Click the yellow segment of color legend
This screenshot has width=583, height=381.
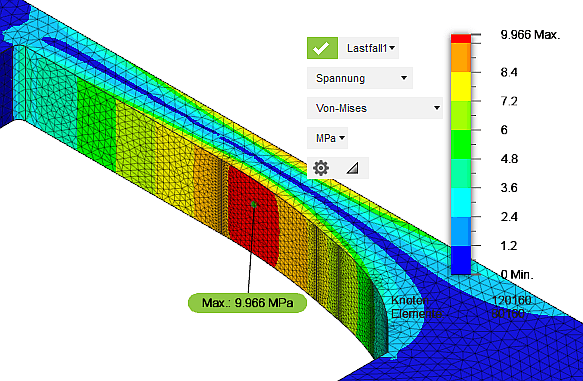(461, 86)
